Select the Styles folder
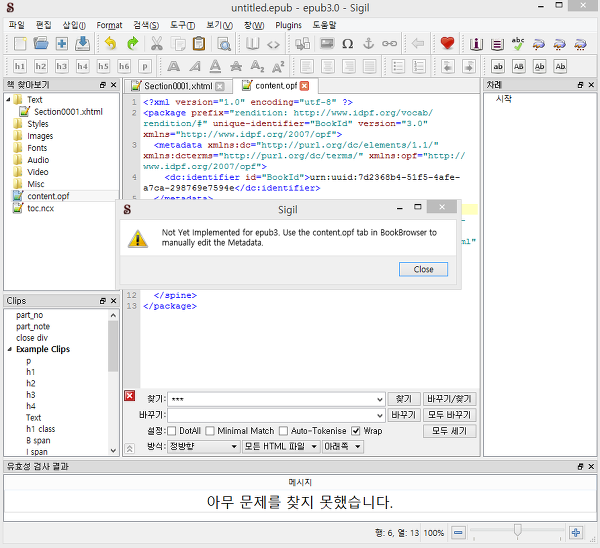 pos(38,124)
